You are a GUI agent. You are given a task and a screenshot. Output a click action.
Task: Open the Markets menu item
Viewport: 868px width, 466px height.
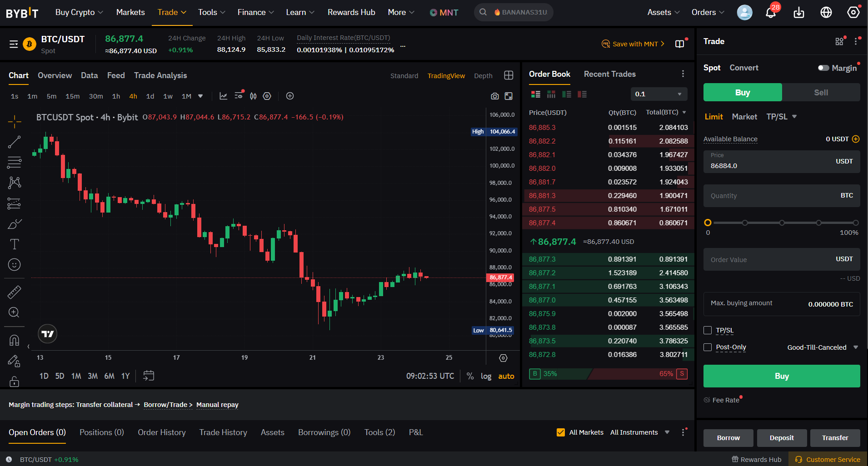pos(130,12)
